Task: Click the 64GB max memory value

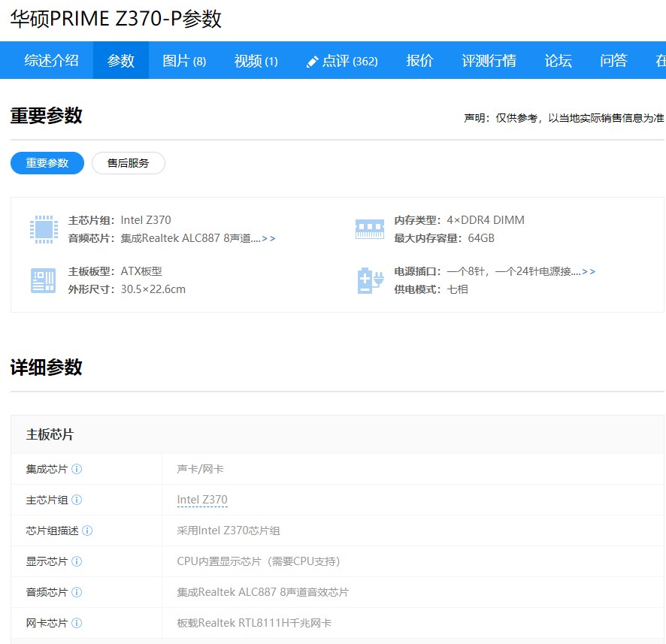Action: [481, 238]
